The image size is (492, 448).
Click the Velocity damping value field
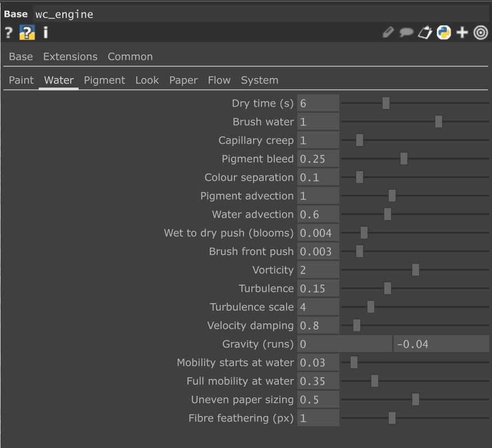[318, 325]
